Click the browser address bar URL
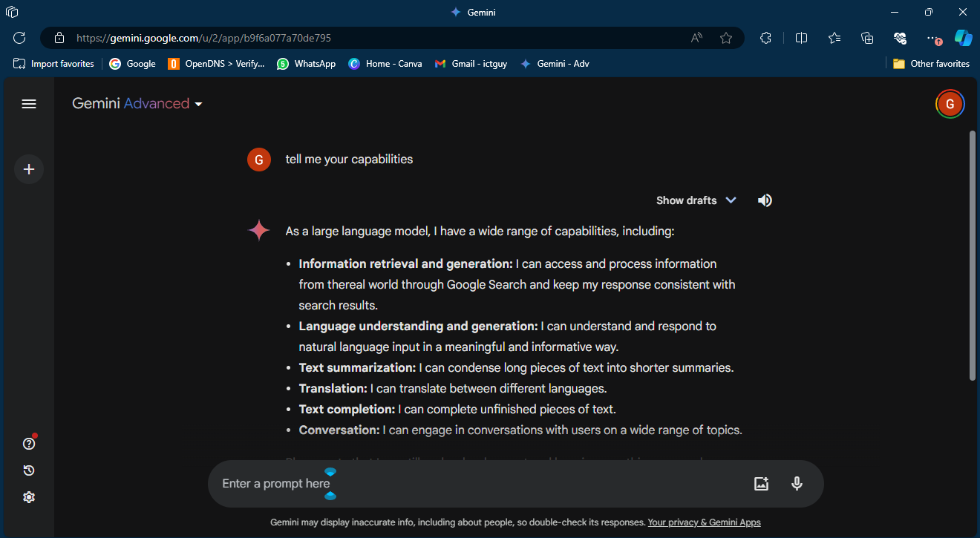Image resolution: width=980 pixels, height=538 pixels. click(x=204, y=38)
